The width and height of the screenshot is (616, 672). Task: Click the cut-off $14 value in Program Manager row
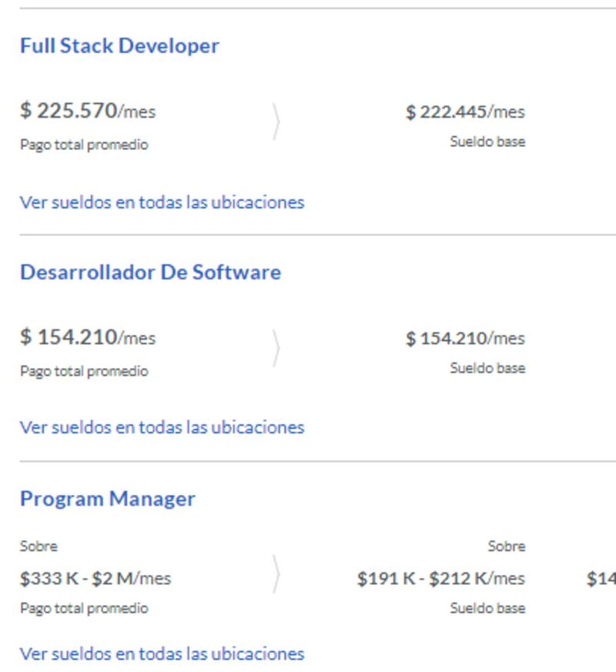tap(601, 578)
